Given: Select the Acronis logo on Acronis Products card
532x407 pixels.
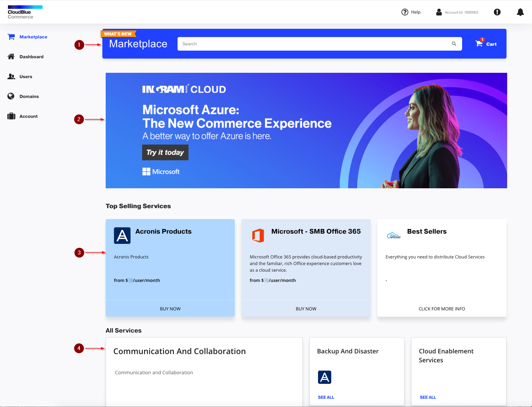Looking at the screenshot, I should tap(122, 235).
